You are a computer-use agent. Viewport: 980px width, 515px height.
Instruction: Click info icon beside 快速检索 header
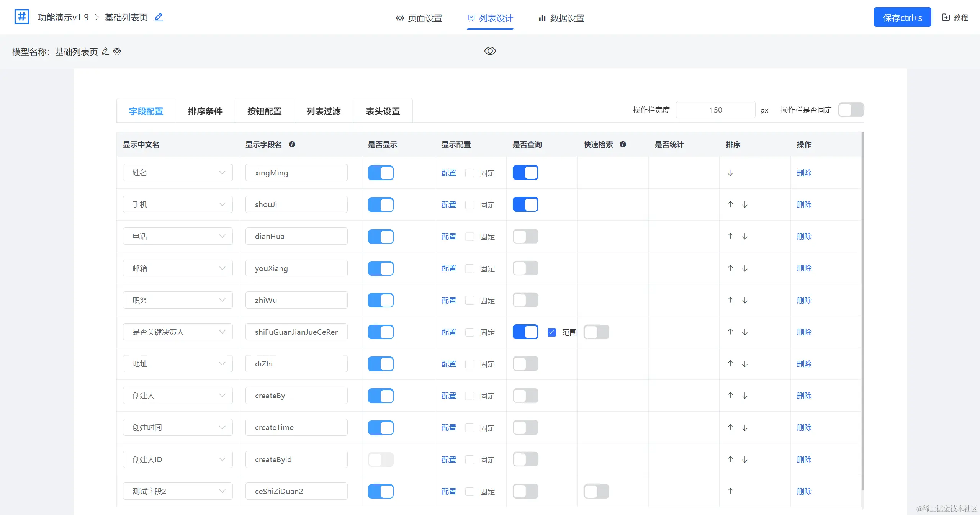(x=623, y=144)
